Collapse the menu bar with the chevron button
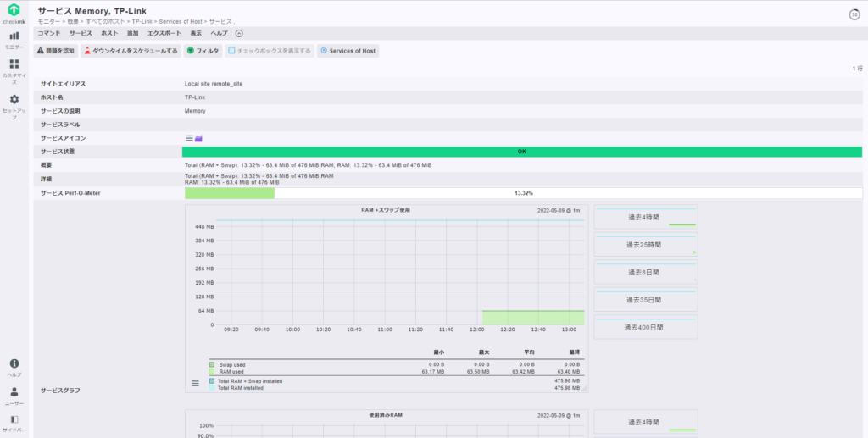 [239, 33]
